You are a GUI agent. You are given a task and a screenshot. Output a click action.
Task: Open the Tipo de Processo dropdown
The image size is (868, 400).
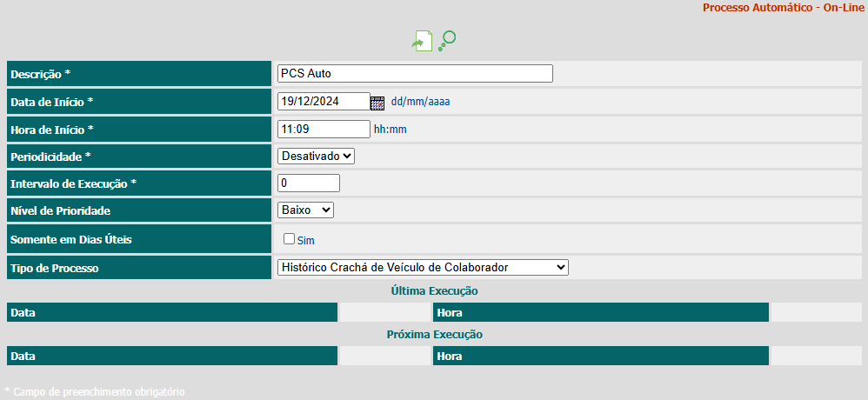423,267
